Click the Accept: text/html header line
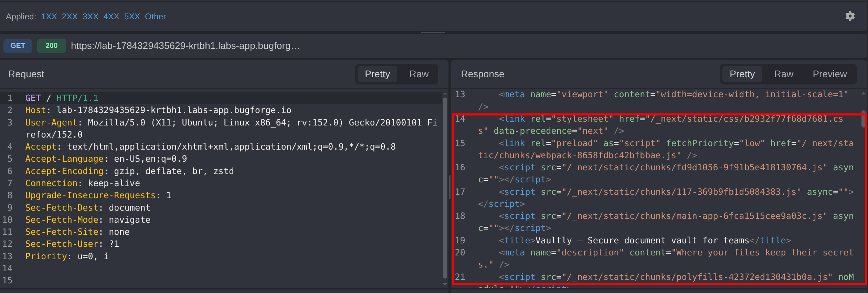The width and height of the screenshot is (868, 293). tap(210, 147)
